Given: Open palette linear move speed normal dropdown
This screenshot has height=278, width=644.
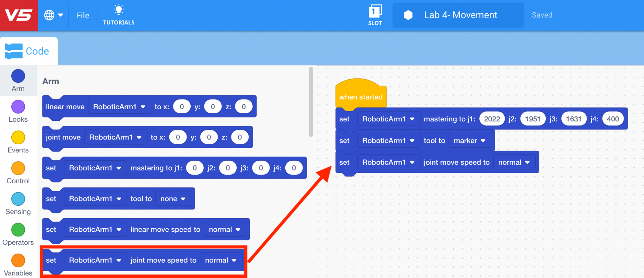Looking at the screenshot, I should pyautogui.click(x=224, y=229).
